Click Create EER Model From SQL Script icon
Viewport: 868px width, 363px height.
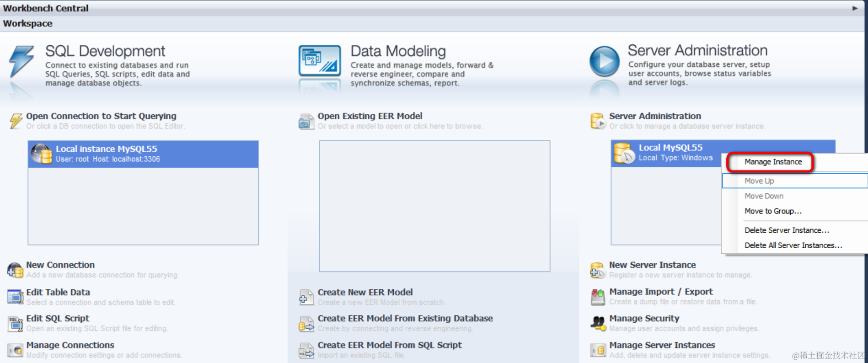[x=306, y=351]
